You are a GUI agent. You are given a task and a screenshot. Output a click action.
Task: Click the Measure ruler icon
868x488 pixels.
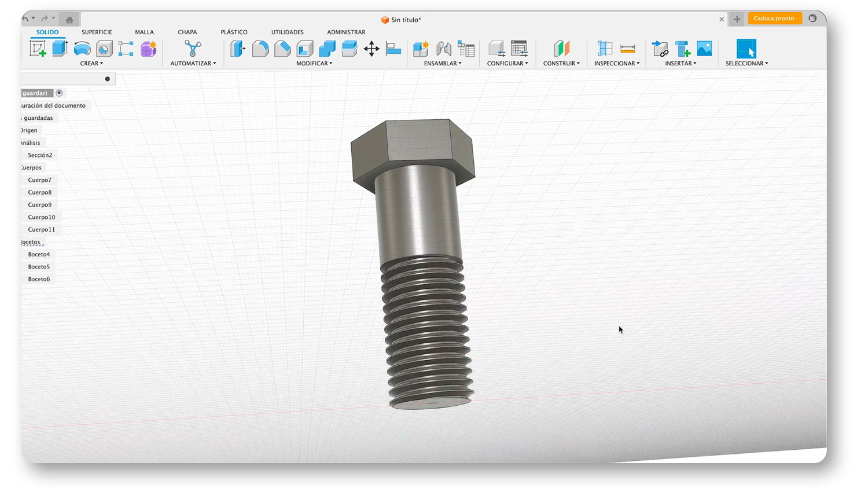[627, 49]
